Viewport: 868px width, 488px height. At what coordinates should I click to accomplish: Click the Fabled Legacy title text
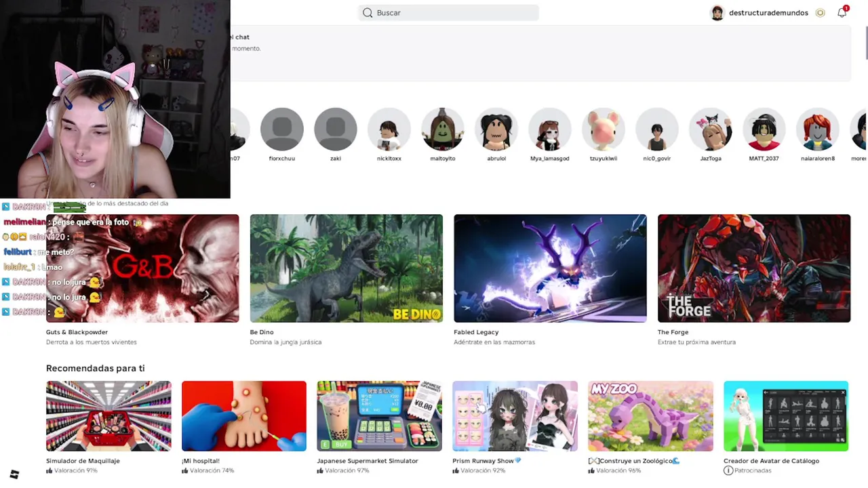coord(476,332)
